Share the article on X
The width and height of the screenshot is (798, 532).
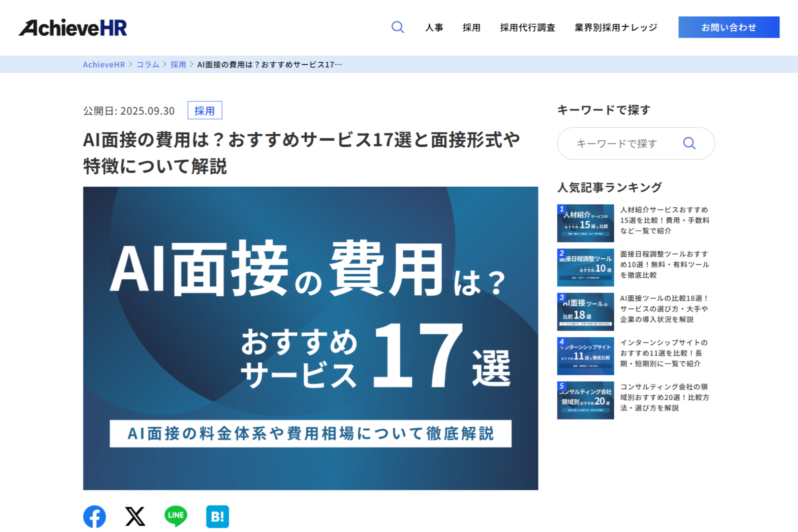tap(135, 517)
